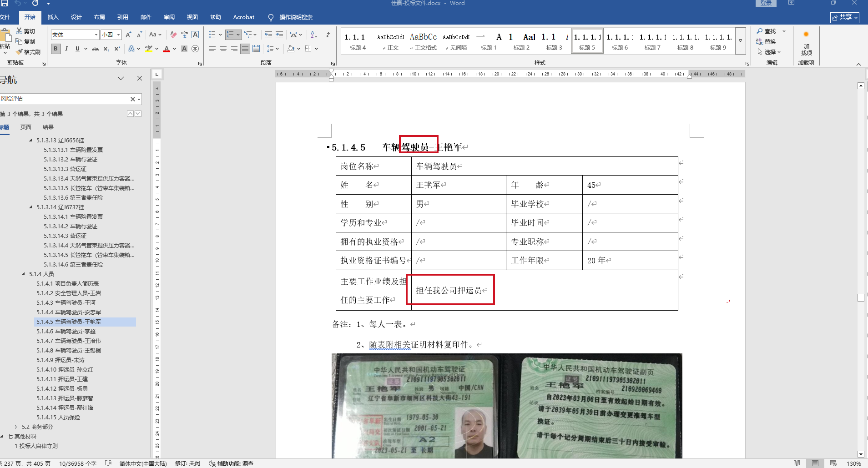Open the 替换 replace tool

point(766,41)
